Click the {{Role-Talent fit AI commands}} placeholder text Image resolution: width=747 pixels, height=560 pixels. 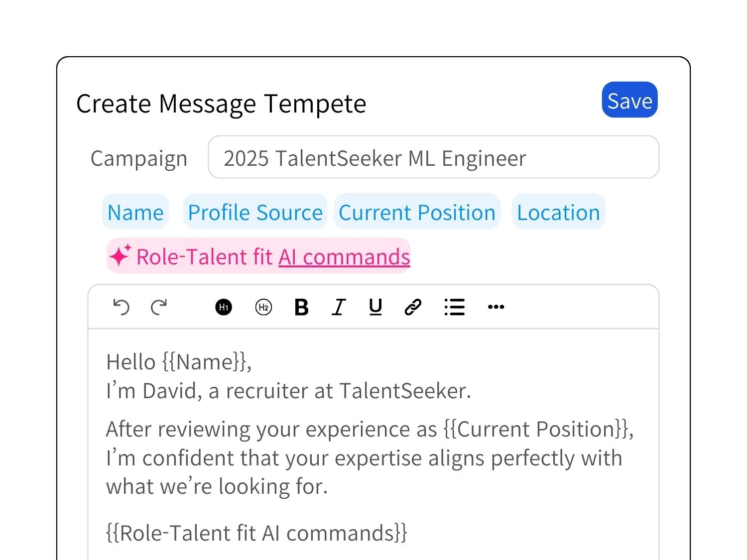click(256, 533)
